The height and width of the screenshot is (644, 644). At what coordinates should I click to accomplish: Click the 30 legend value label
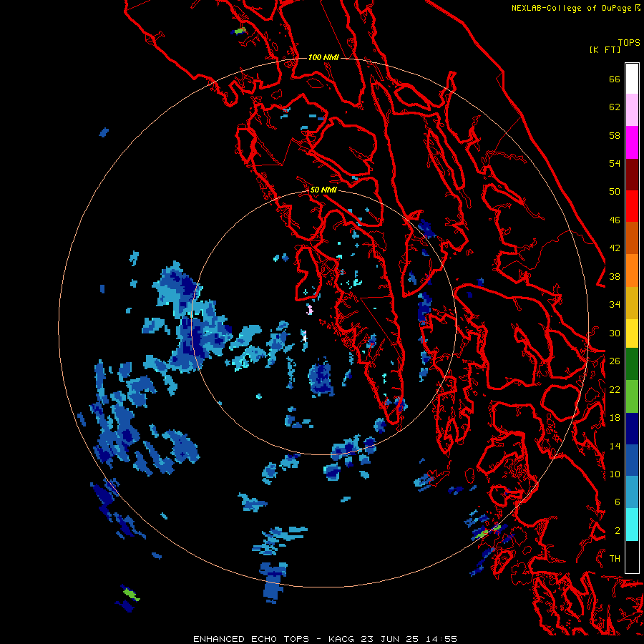615,333
